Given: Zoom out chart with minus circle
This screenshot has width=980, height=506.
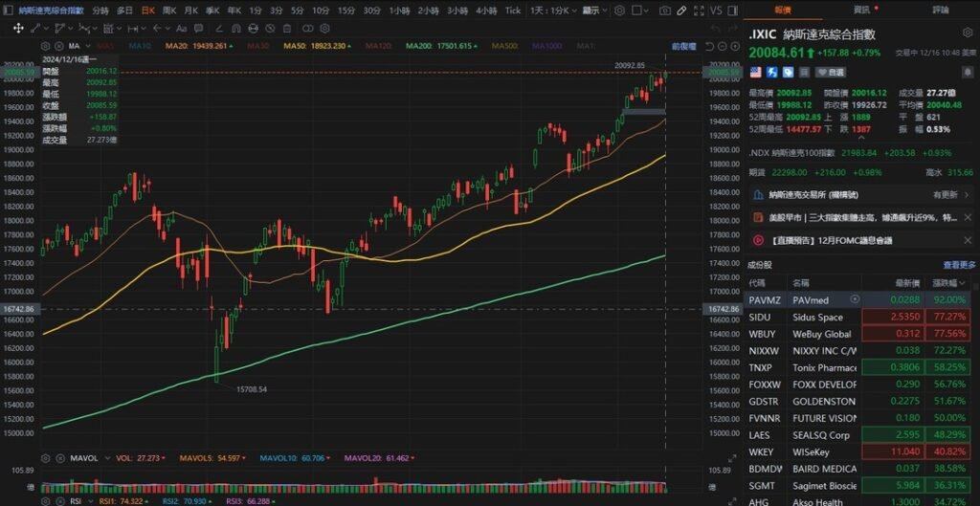Looking at the screenshot, I should pos(722,46).
